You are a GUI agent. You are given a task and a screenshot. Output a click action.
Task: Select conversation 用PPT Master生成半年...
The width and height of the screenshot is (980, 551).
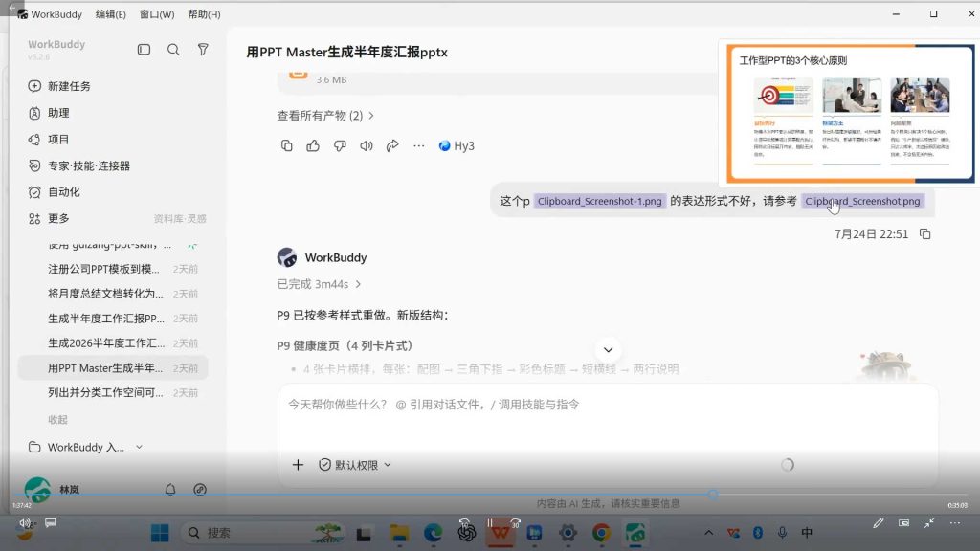pos(113,368)
